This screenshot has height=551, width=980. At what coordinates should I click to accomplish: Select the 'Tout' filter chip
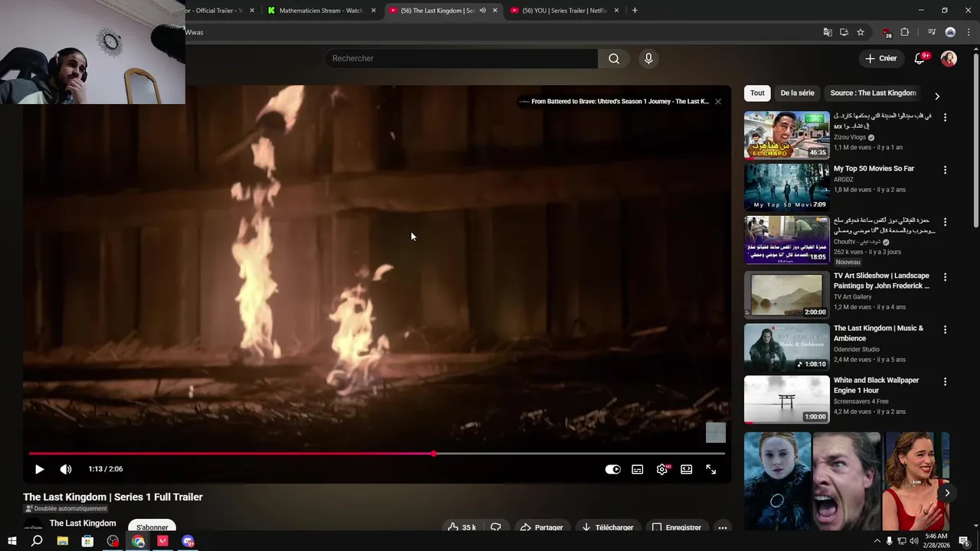coord(757,93)
